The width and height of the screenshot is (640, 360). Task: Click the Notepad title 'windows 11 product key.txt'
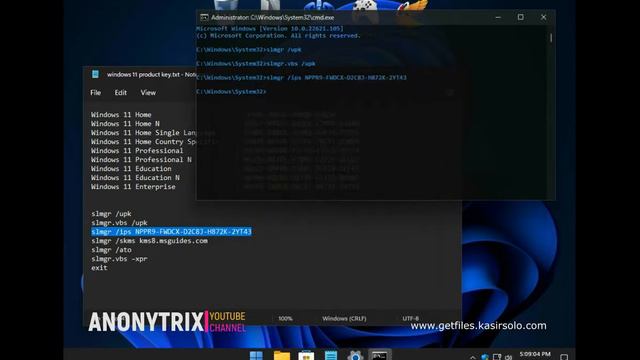[143, 74]
